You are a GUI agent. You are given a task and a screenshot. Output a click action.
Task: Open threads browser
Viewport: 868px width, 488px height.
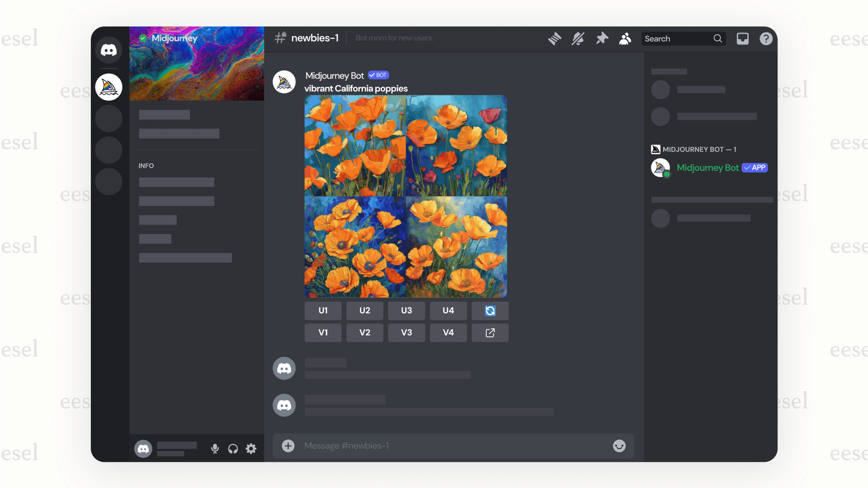(x=554, y=38)
